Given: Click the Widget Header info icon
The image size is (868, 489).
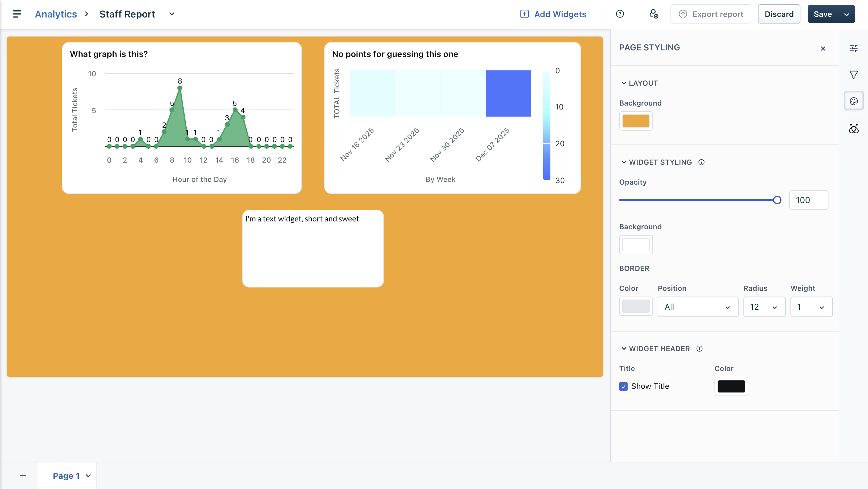Looking at the screenshot, I should coord(699,348).
